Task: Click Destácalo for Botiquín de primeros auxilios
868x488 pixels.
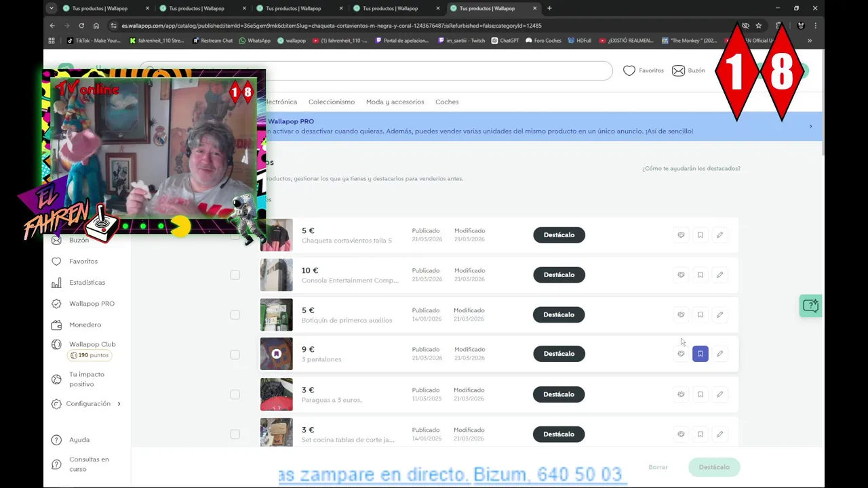Action: [559, 314]
